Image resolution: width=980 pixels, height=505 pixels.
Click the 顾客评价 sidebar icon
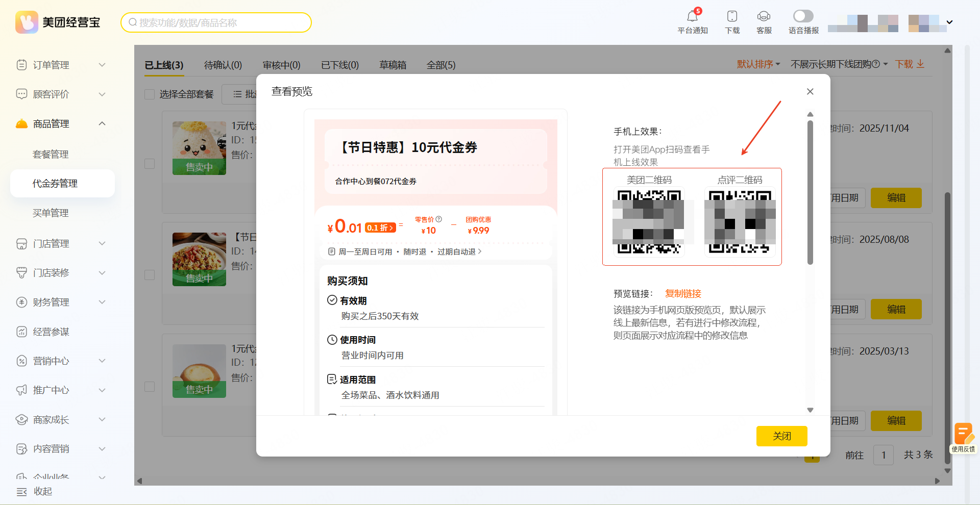21,94
